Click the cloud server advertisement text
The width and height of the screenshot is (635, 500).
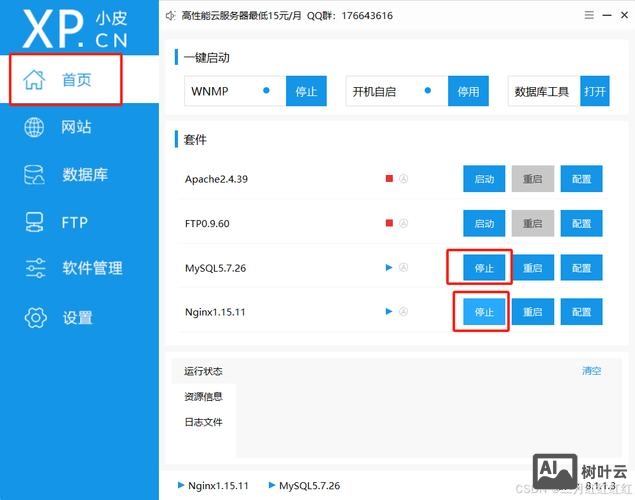287,16
